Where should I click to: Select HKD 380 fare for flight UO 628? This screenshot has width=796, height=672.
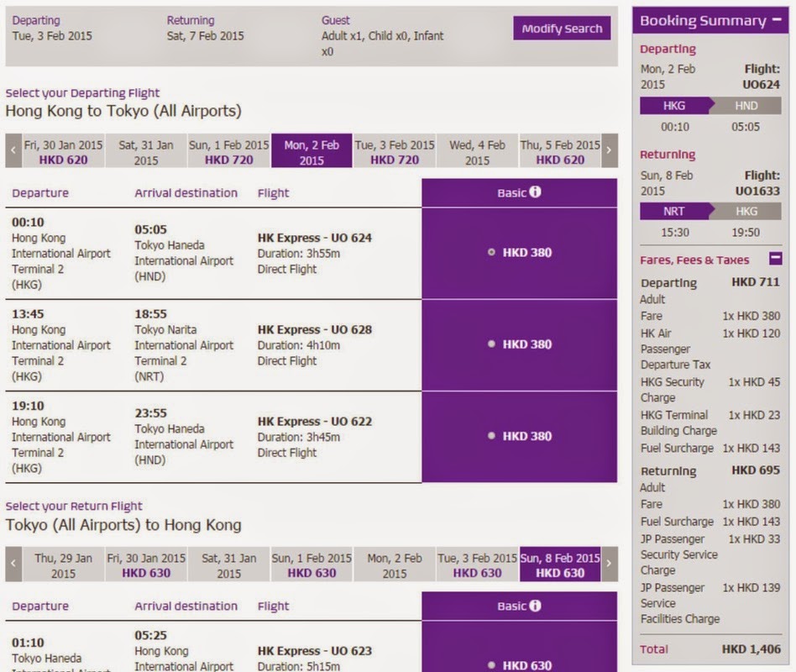[492, 344]
